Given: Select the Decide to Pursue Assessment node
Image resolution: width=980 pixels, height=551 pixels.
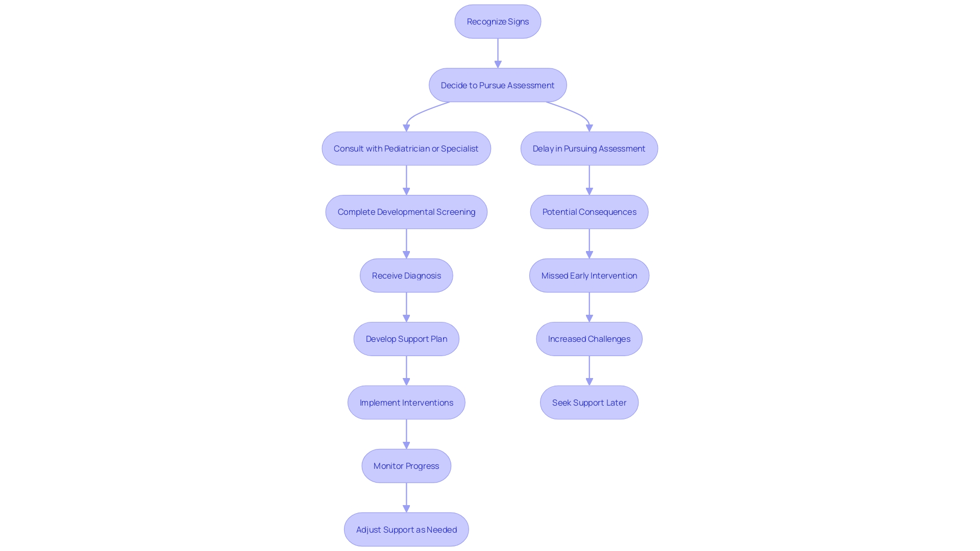Looking at the screenshot, I should [498, 85].
